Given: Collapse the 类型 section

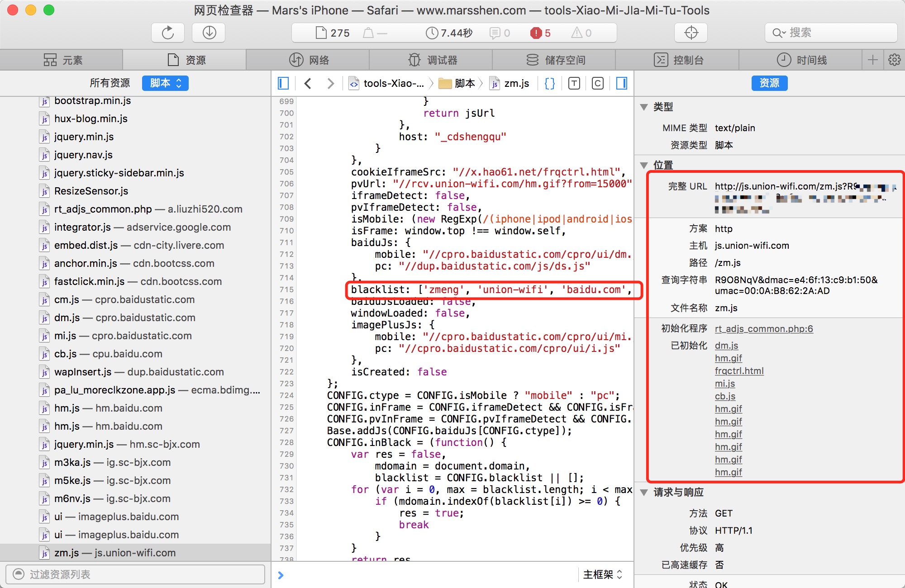Looking at the screenshot, I should [x=644, y=107].
